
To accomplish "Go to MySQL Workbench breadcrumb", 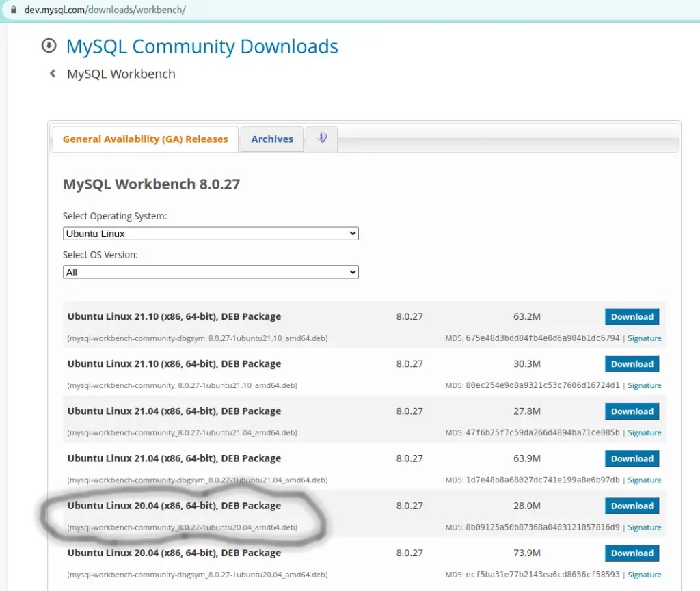I will pyautogui.click(x=121, y=74).
